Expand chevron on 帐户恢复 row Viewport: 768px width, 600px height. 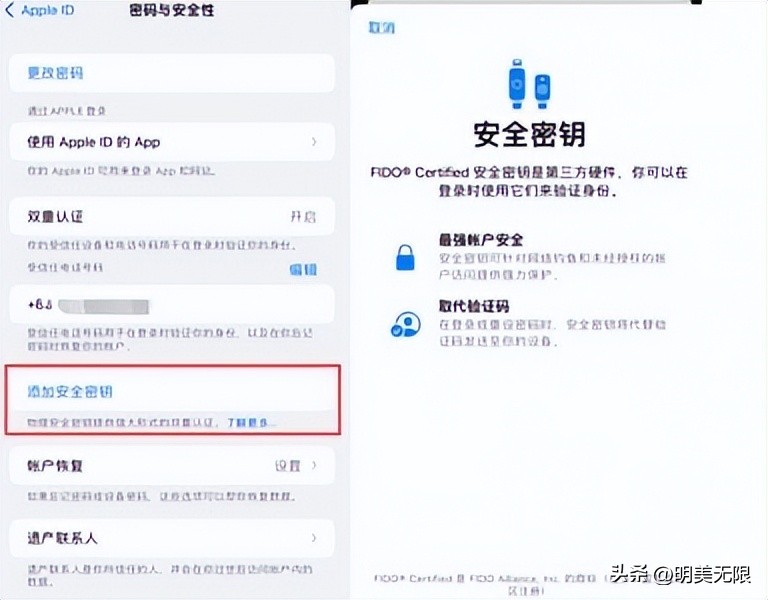coord(314,465)
